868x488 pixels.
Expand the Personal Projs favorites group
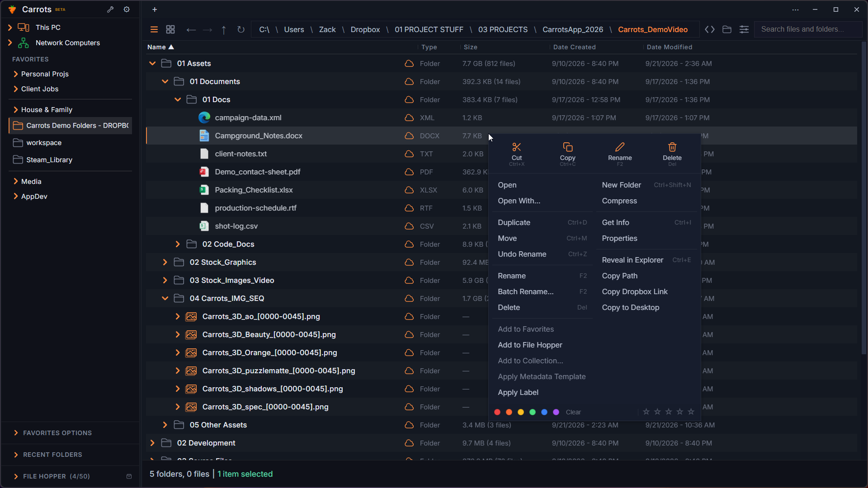click(16, 74)
